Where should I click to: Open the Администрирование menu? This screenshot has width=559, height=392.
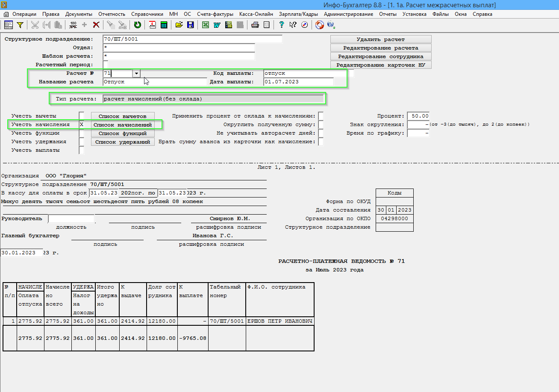point(348,14)
